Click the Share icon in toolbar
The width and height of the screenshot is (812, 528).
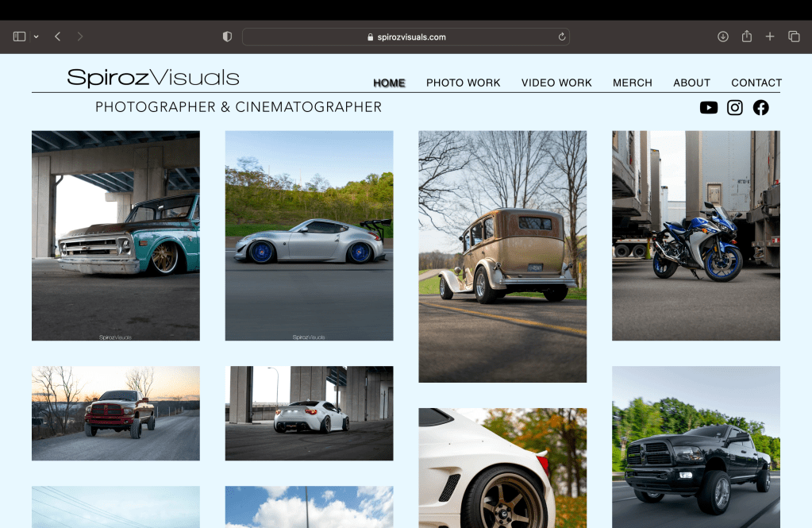pos(746,37)
